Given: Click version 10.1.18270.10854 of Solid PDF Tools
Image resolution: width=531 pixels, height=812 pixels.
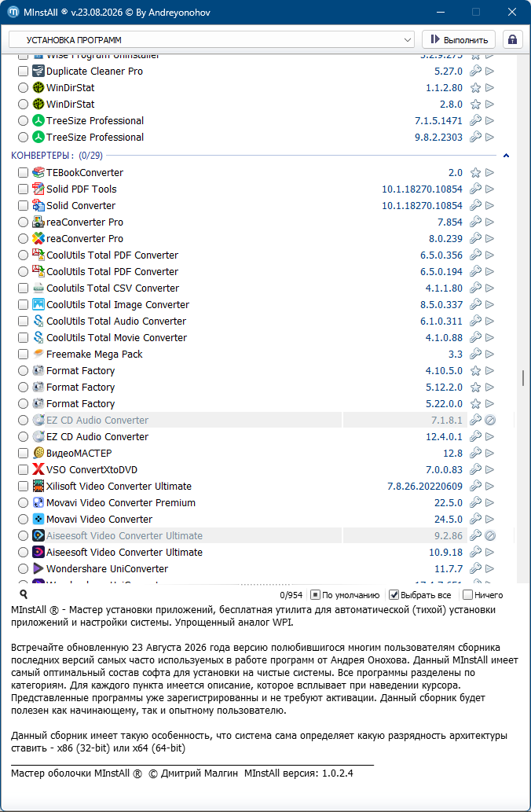Looking at the screenshot, I should pyautogui.click(x=423, y=189).
